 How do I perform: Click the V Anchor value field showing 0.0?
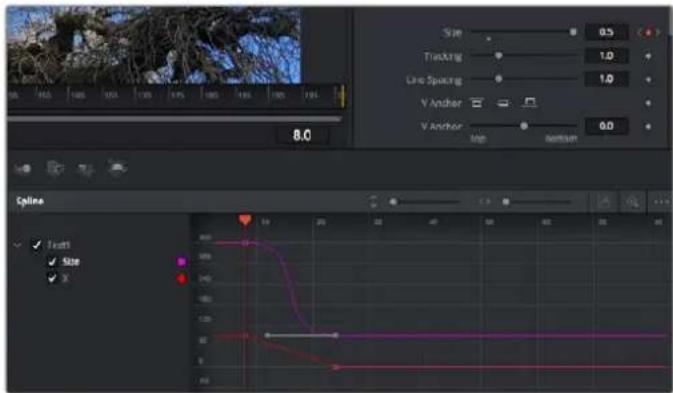(x=606, y=126)
